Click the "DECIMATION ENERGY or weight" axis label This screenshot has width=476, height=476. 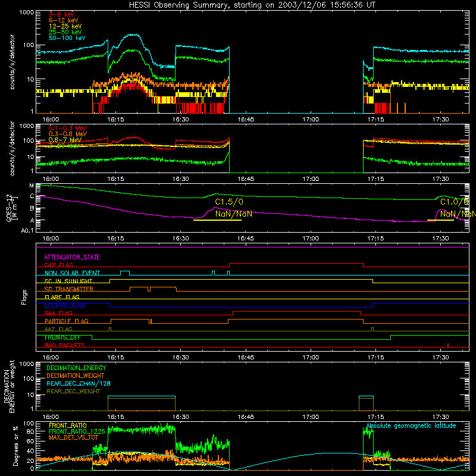pyautogui.click(x=9, y=387)
